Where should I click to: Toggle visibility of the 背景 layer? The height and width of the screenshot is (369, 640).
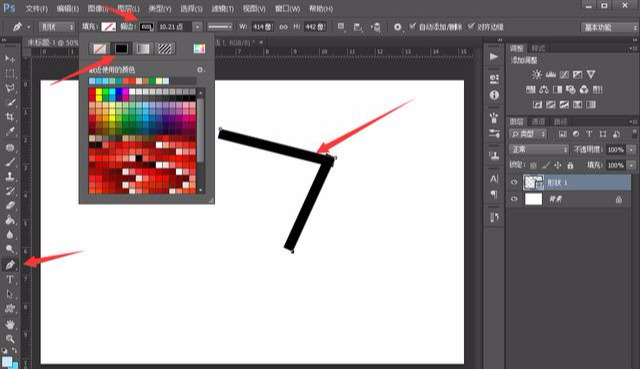point(514,199)
